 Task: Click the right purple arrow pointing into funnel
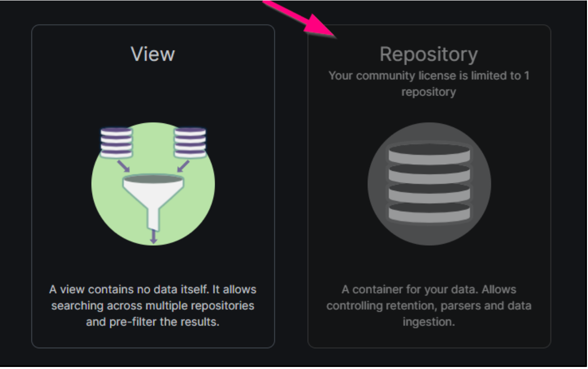[183, 166]
